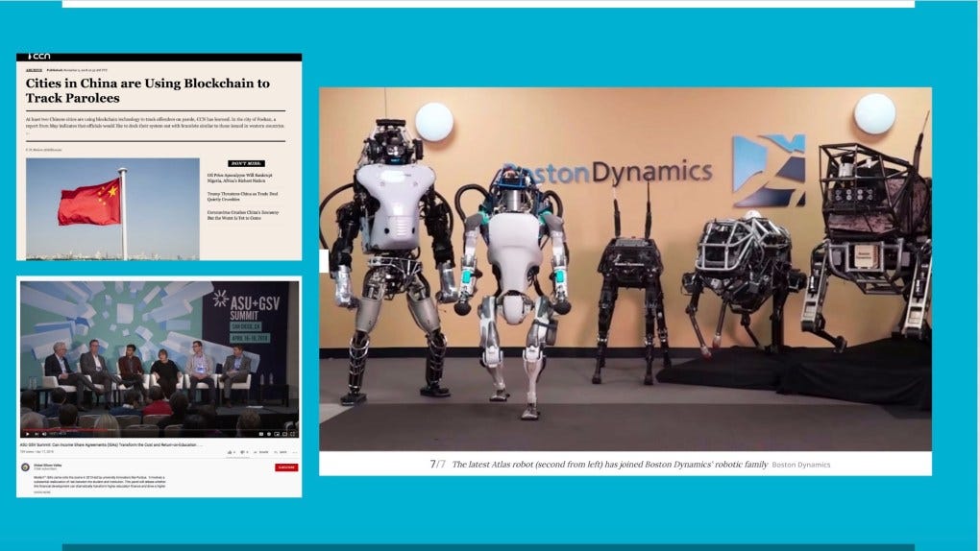Open video player settings gear
Screen dimensions: 980x551
pos(269,434)
